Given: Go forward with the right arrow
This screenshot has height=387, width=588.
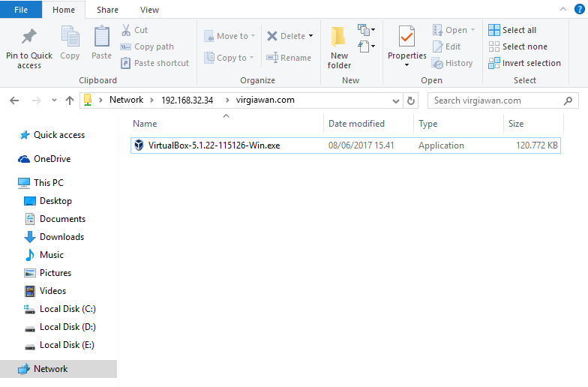Looking at the screenshot, I should (36, 100).
